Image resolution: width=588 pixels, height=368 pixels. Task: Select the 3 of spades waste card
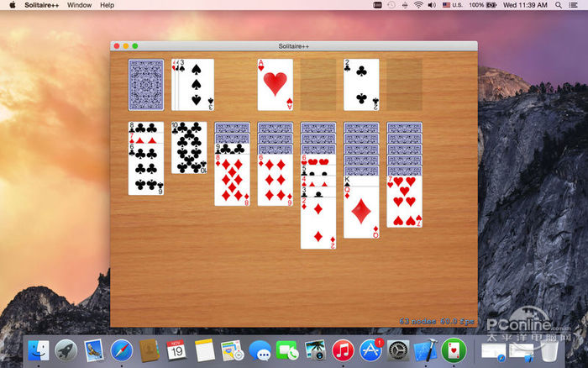coord(196,85)
